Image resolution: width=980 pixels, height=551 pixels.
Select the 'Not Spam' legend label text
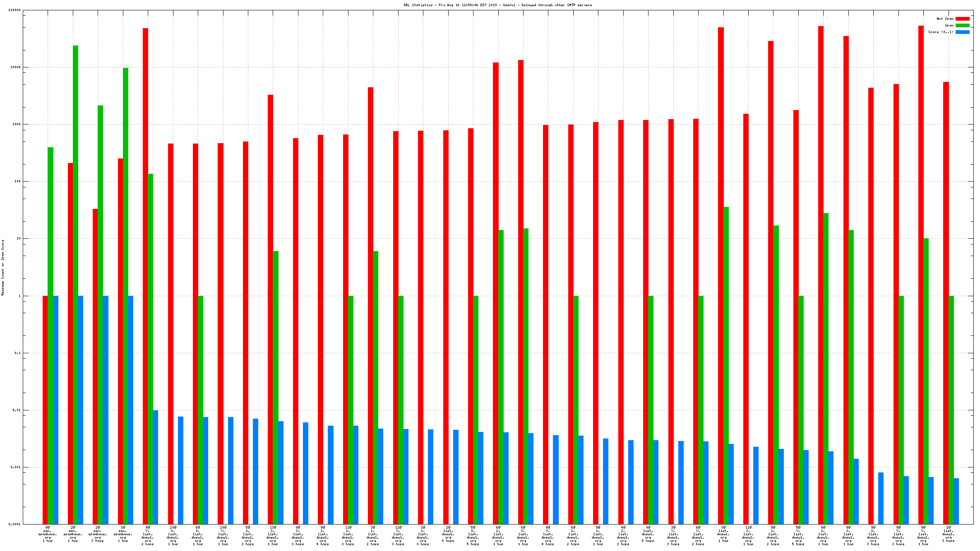click(945, 19)
